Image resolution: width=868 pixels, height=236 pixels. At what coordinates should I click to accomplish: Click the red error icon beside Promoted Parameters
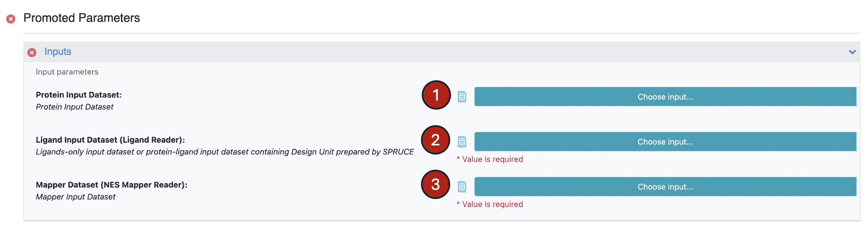coord(11,19)
